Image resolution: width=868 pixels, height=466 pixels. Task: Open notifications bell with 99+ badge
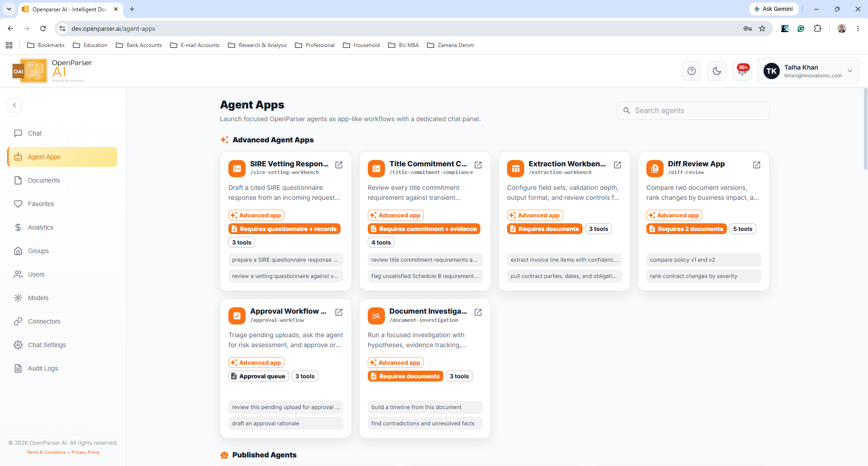(742, 71)
